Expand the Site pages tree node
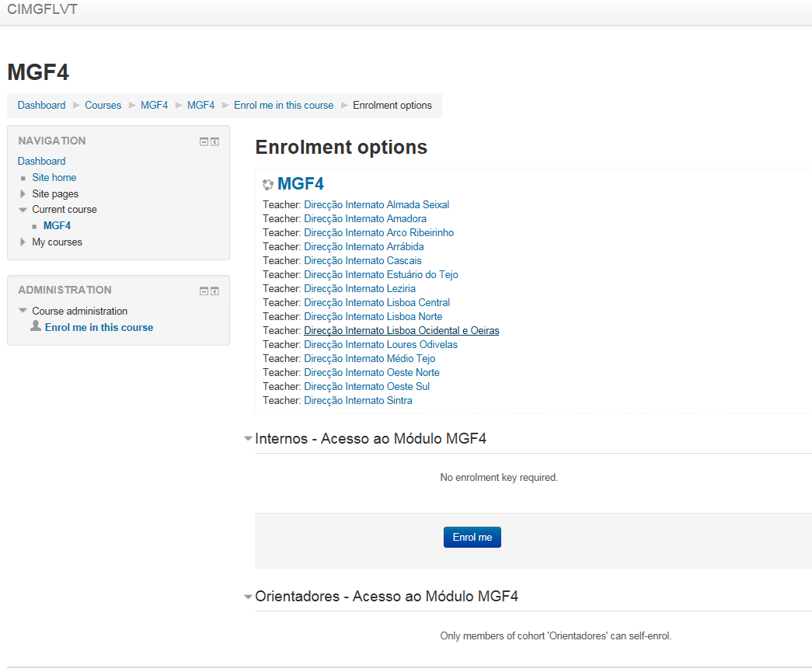The width and height of the screenshot is (812, 672). click(x=23, y=193)
